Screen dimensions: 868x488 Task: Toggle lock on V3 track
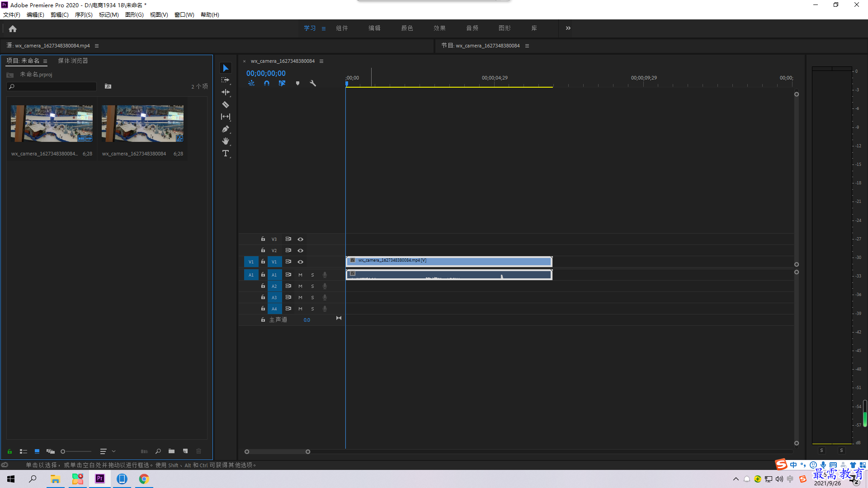(x=263, y=239)
